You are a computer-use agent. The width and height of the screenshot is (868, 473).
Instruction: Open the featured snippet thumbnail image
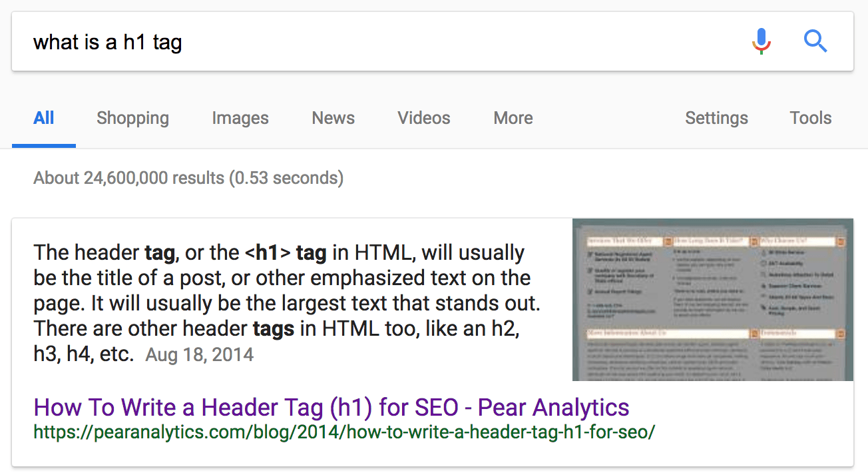(x=713, y=300)
